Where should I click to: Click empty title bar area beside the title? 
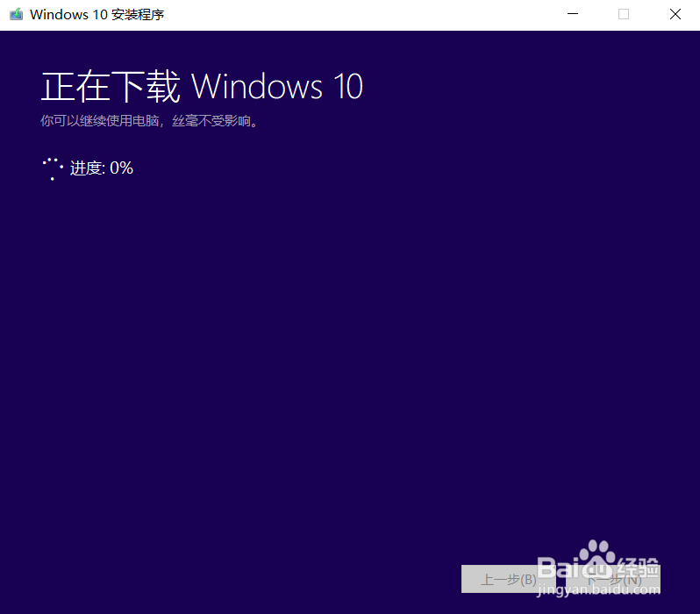357,14
